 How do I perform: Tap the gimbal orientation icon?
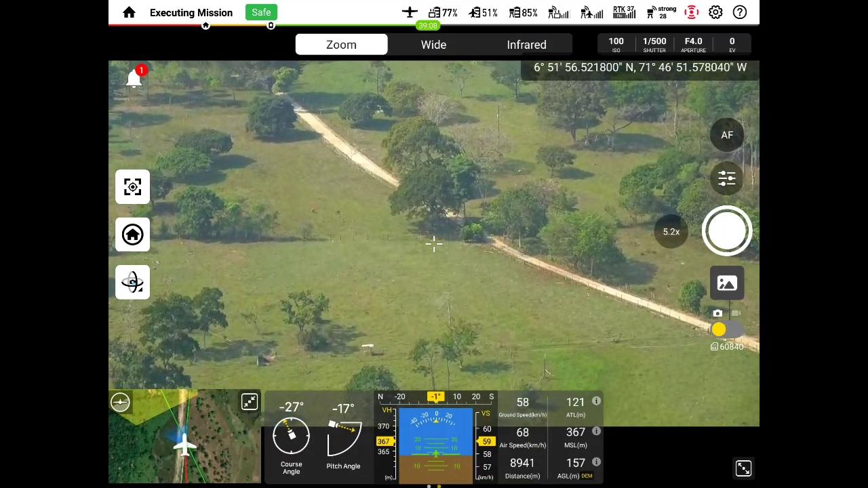point(132,282)
